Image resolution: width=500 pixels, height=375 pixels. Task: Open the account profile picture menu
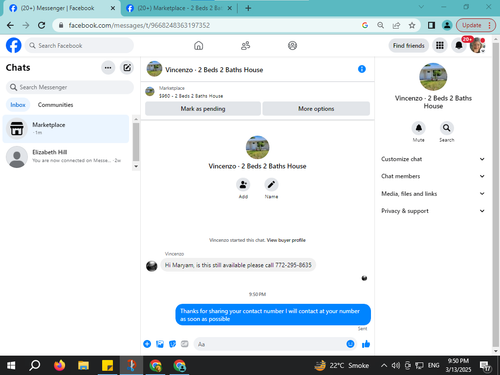click(x=477, y=45)
